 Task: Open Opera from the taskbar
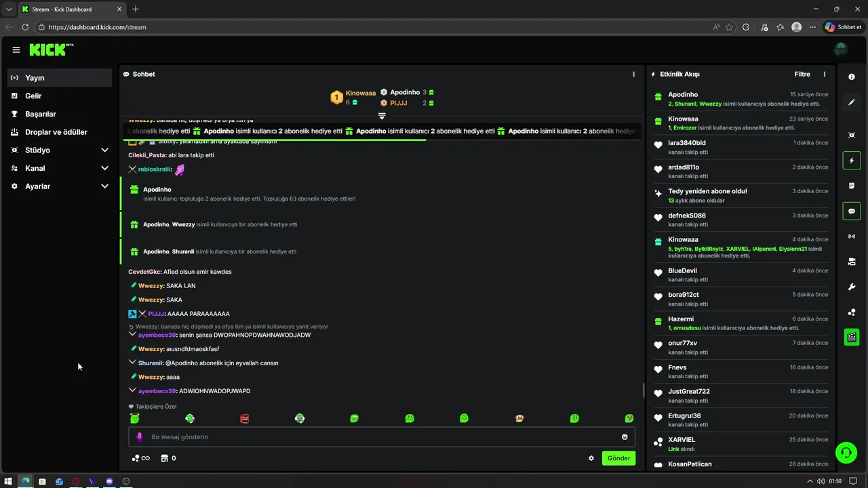click(x=76, y=481)
